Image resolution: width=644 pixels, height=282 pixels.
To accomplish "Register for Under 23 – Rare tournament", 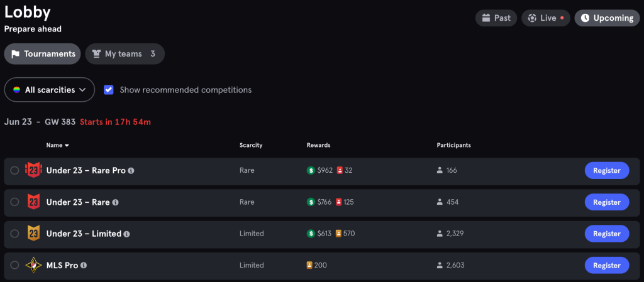I will coord(606,202).
